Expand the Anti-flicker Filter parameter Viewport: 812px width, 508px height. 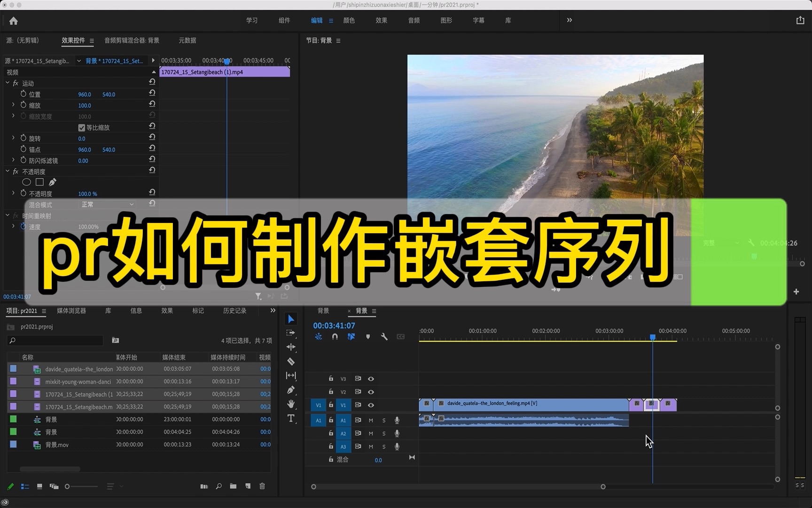pos(13,160)
